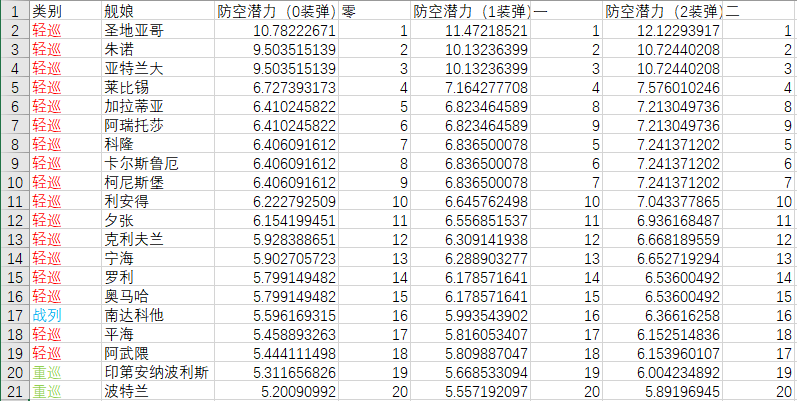Select the 波特兰 cell
The height and width of the screenshot is (401, 797).
[x=158, y=392]
